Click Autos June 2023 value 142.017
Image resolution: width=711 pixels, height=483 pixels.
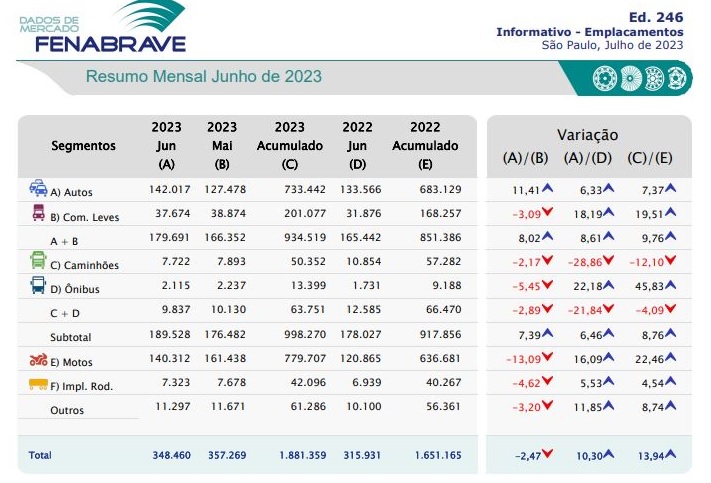pyautogui.click(x=170, y=189)
